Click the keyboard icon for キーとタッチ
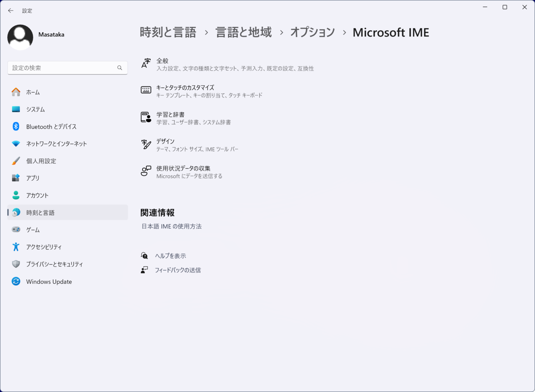The height and width of the screenshot is (392, 535). [x=146, y=90]
